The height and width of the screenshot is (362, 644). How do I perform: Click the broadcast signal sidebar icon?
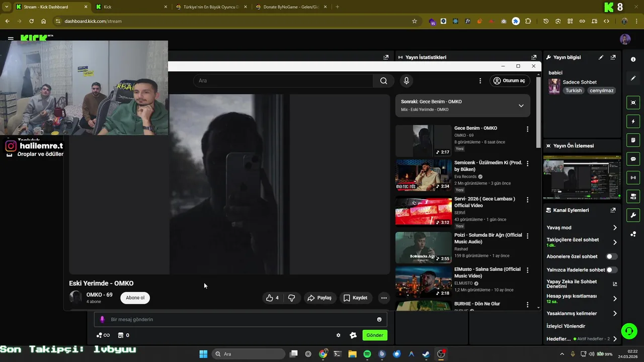point(633,177)
